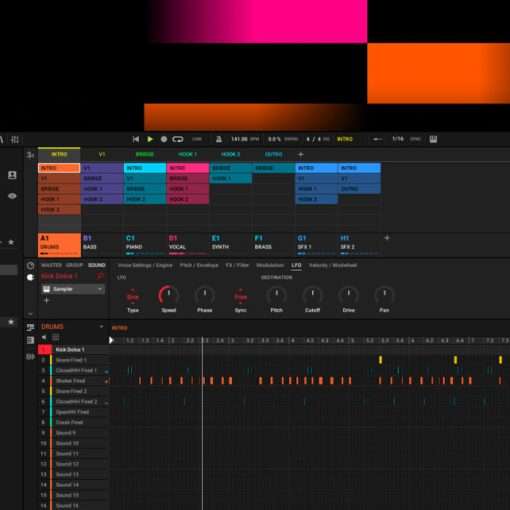
Task: Switch to the GROUP tab
Action: pos(74,265)
